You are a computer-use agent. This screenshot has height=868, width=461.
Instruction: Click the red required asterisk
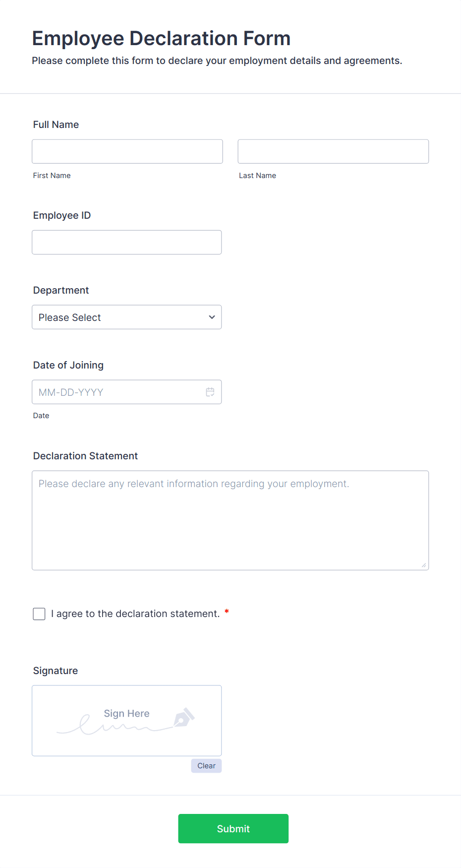(x=227, y=612)
